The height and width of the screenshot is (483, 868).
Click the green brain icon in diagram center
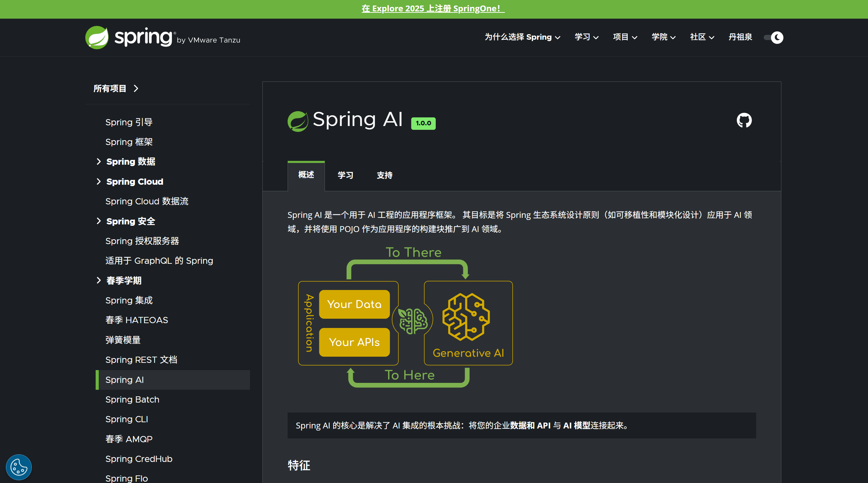(413, 321)
